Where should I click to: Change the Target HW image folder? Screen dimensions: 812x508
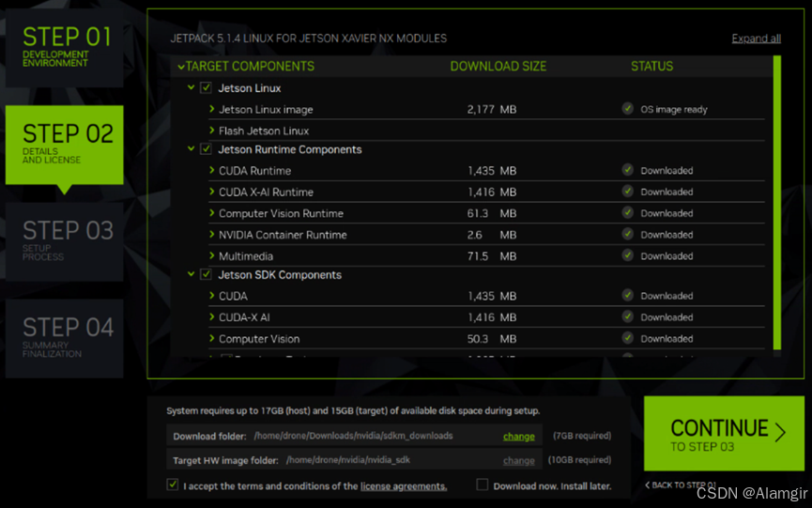pyautogui.click(x=518, y=460)
